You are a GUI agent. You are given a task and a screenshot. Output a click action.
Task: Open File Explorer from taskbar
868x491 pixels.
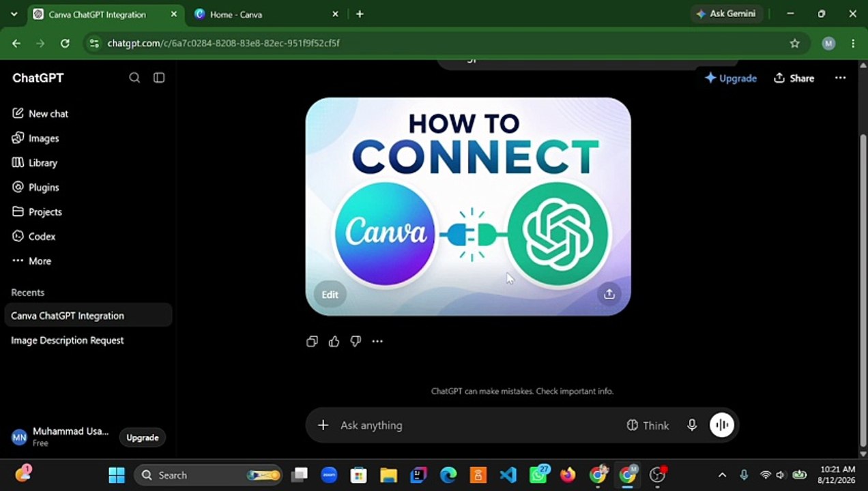click(x=388, y=475)
